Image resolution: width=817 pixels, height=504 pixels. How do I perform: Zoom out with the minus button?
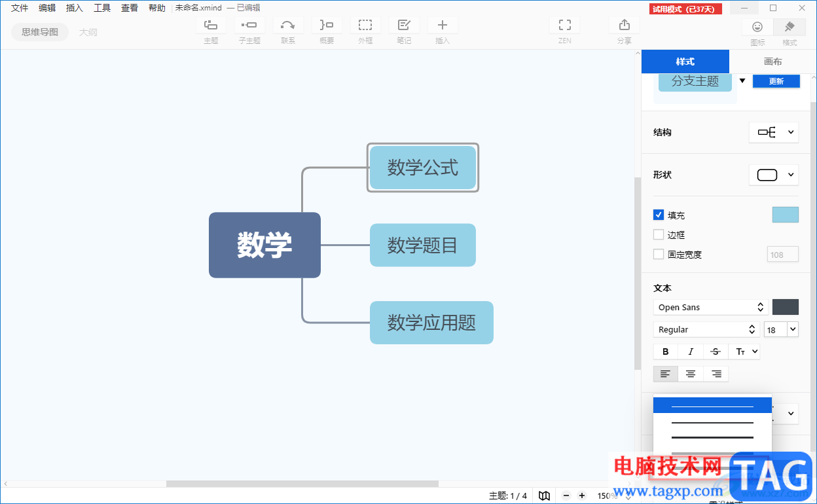(566, 495)
